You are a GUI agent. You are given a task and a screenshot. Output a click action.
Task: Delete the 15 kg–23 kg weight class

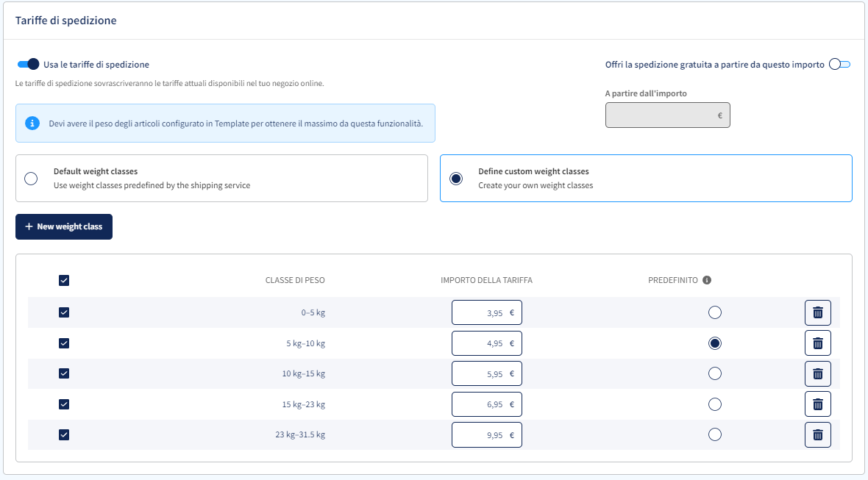pos(818,404)
